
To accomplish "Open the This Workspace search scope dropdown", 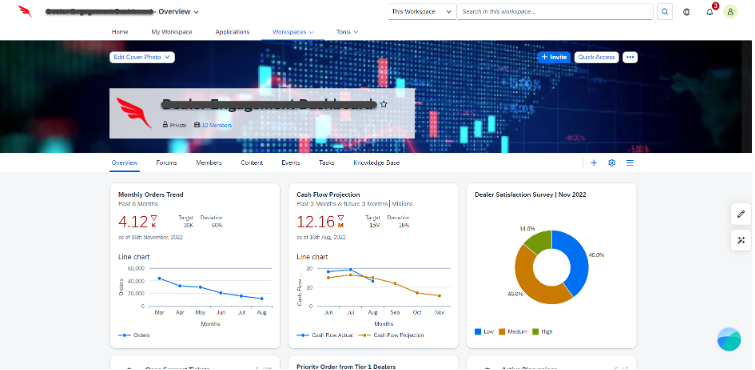I will [421, 12].
